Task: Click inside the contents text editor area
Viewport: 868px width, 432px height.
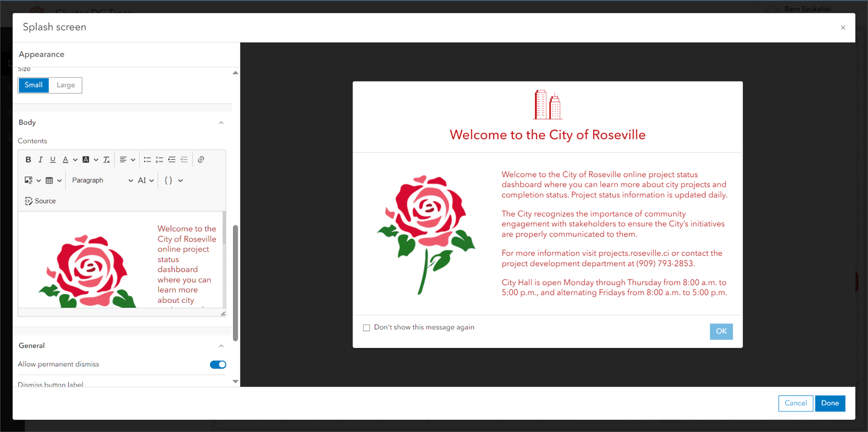Action: (120, 259)
